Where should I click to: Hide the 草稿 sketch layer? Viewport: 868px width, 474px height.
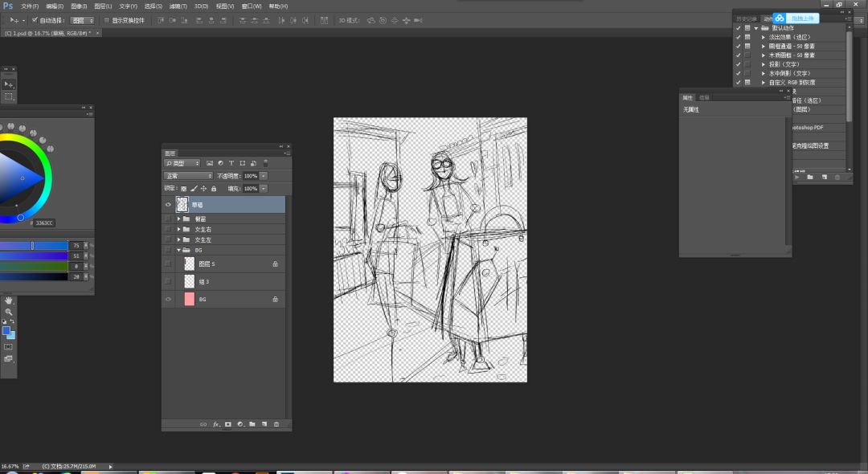[x=168, y=205]
